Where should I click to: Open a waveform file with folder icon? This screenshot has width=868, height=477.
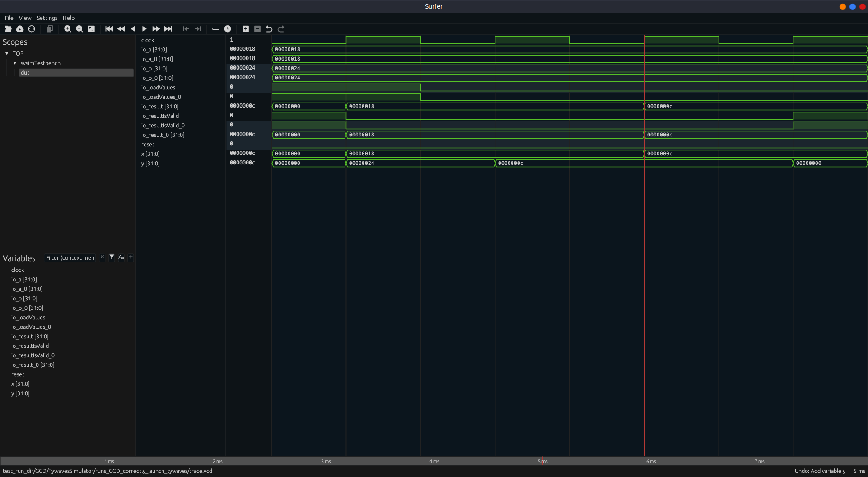click(8, 29)
